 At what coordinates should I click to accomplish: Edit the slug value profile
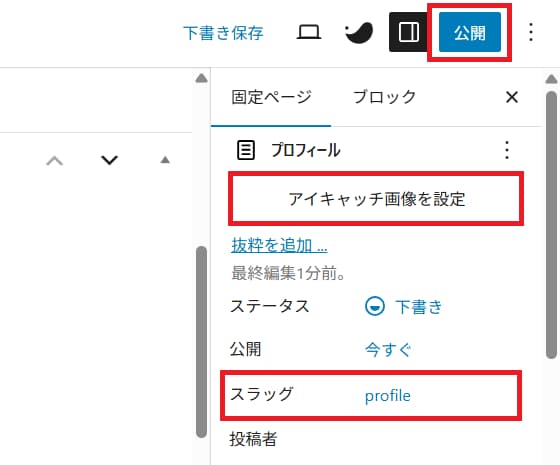(388, 396)
